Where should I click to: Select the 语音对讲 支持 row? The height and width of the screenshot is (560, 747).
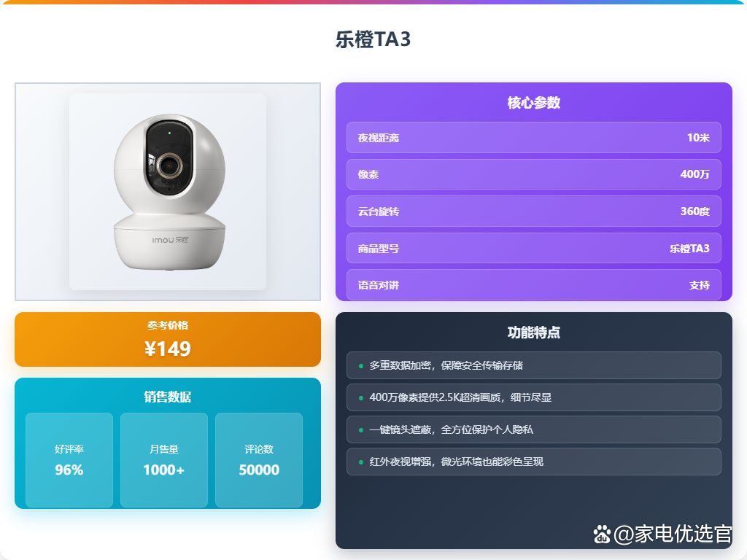point(533,285)
